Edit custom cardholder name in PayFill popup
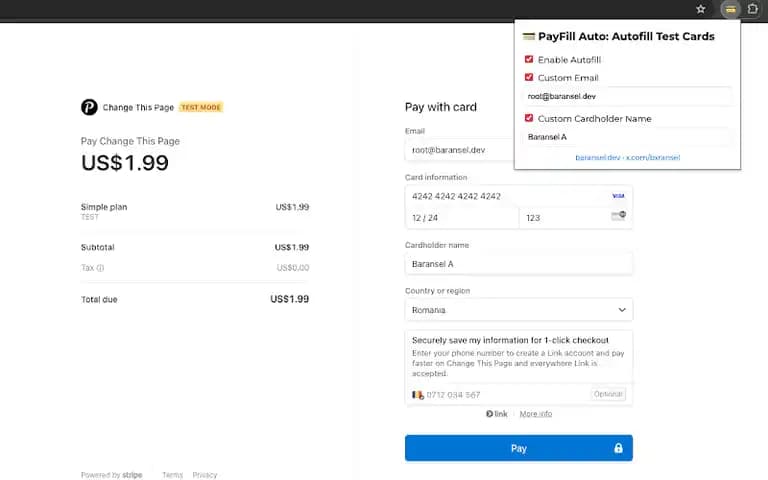The height and width of the screenshot is (480, 768). [628, 137]
